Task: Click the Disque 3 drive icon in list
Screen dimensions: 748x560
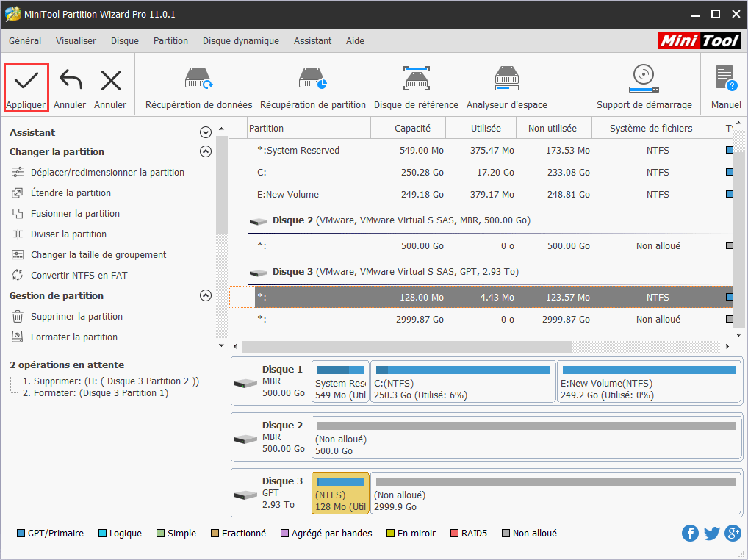Action: (258, 273)
